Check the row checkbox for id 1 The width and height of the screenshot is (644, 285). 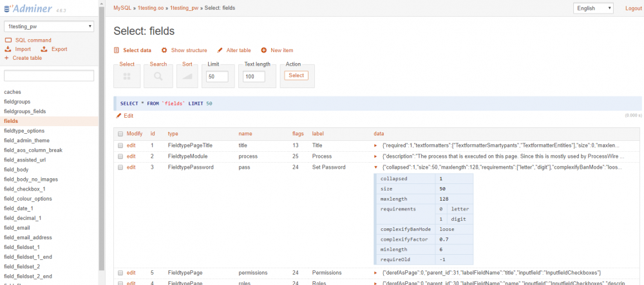[x=120, y=145]
